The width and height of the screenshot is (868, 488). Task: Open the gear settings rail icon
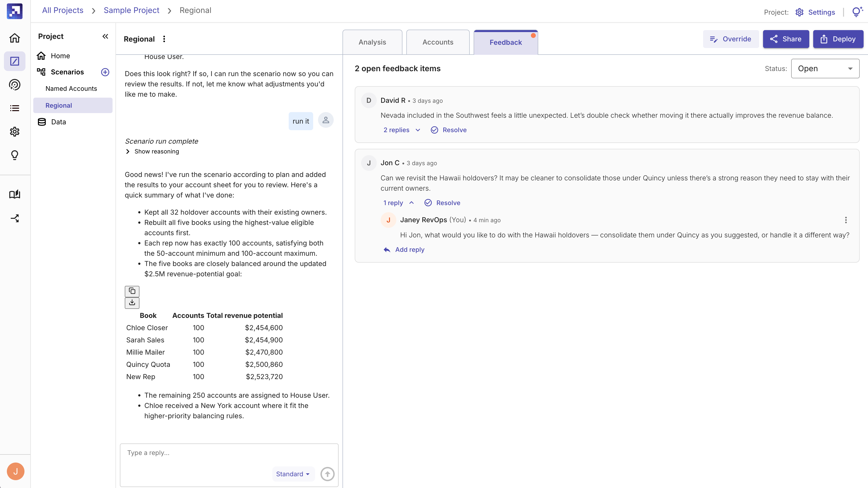point(14,131)
